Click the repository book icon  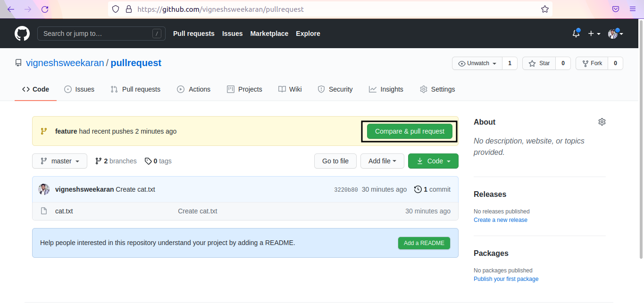(18, 63)
